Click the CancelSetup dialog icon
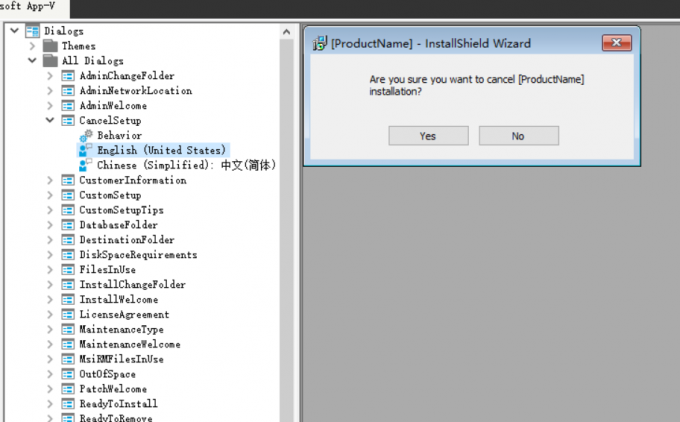 pyautogui.click(x=68, y=121)
